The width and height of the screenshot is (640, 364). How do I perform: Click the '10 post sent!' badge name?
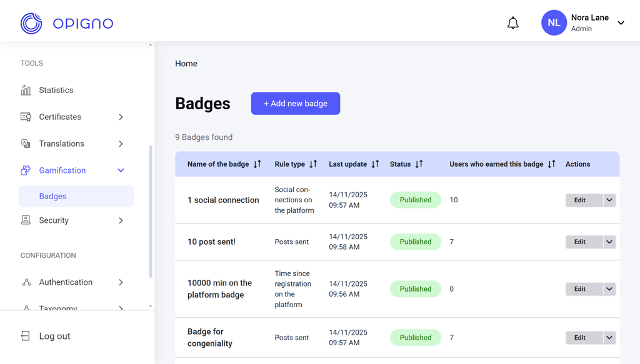(211, 242)
